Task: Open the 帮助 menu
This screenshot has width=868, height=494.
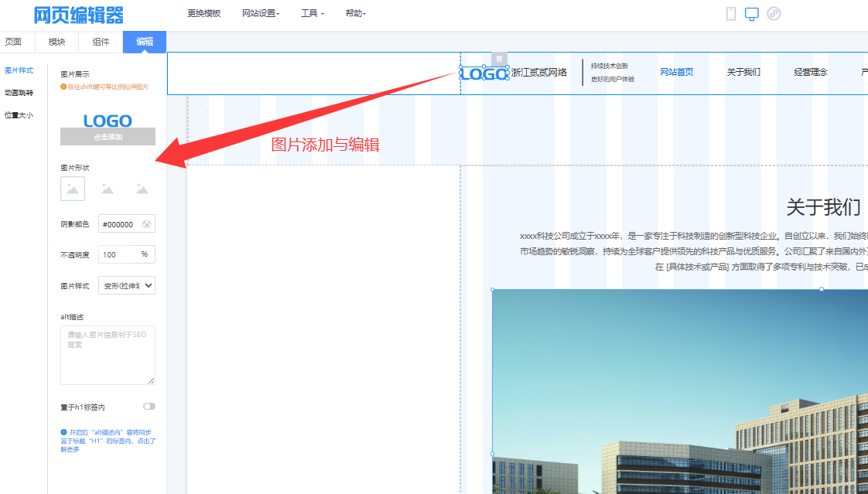Action: click(356, 14)
